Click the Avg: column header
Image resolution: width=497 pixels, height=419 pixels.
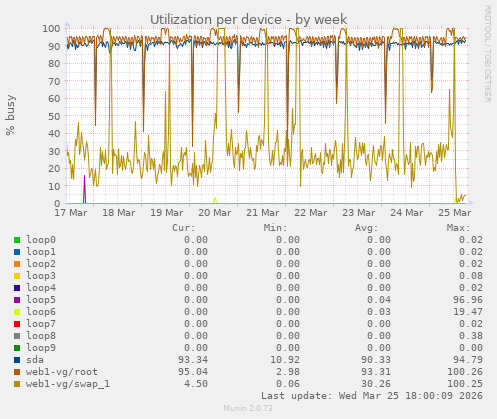(367, 228)
